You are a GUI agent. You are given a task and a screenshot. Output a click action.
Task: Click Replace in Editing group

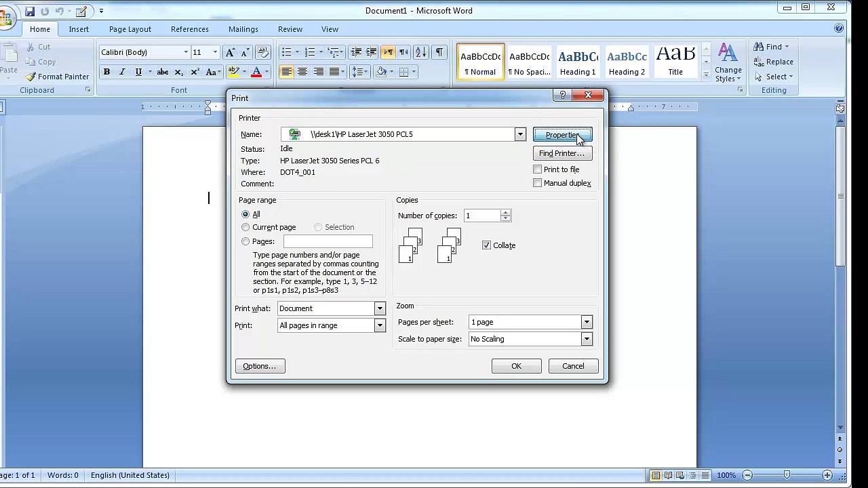pyautogui.click(x=773, y=62)
